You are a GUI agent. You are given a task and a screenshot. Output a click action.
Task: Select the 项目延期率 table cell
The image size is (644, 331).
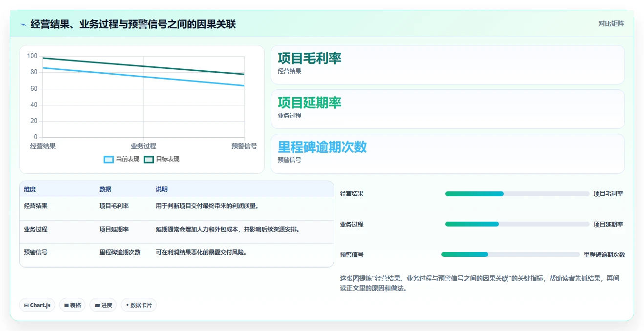click(x=114, y=229)
